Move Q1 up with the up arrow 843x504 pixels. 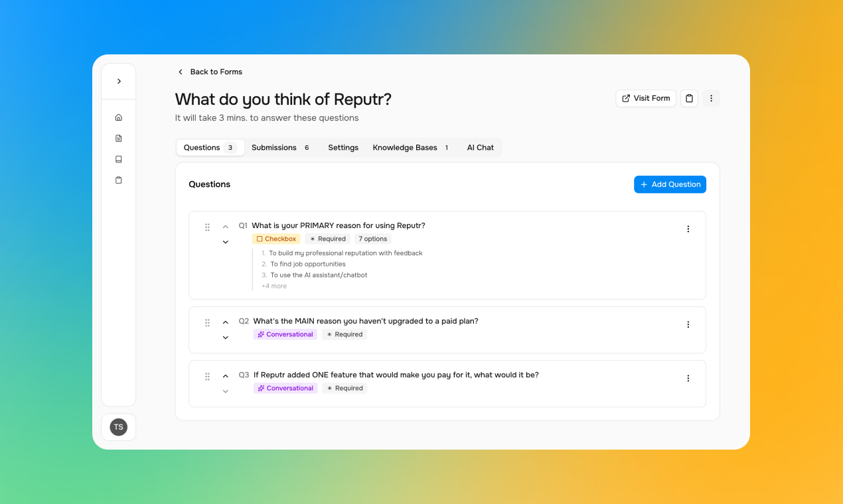[225, 227]
